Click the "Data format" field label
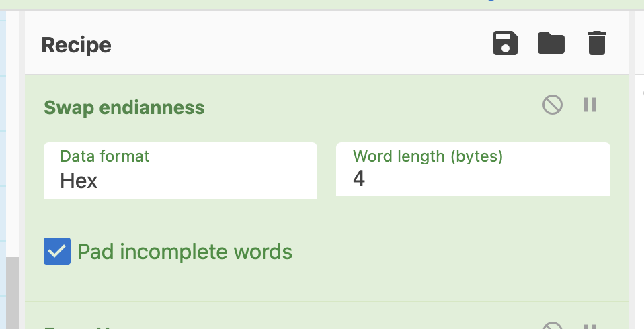Image resolution: width=644 pixels, height=329 pixels. 104,156
